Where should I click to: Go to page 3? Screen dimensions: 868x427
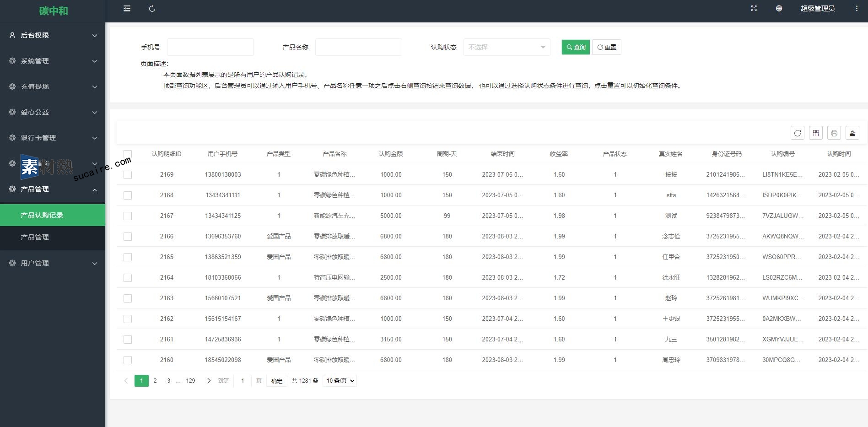[x=169, y=381]
